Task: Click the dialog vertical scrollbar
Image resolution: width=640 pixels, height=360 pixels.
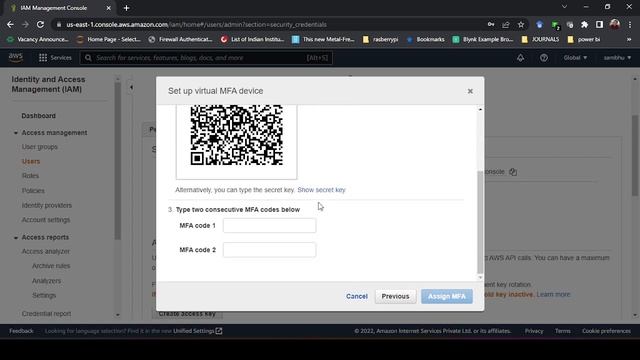Action: click(480, 222)
